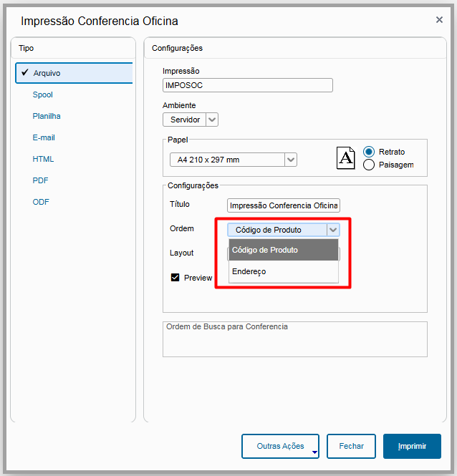Open the Outras Ações menu button

coord(280,446)
